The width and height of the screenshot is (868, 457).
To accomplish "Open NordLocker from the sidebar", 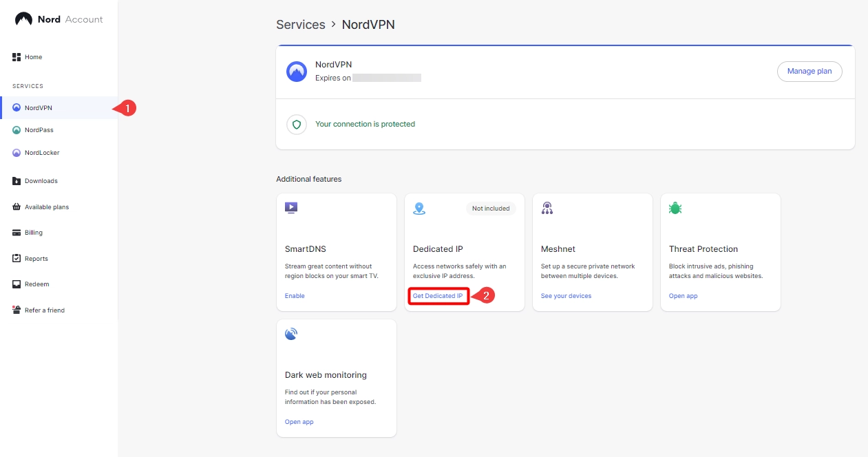I will coord(41,153).
